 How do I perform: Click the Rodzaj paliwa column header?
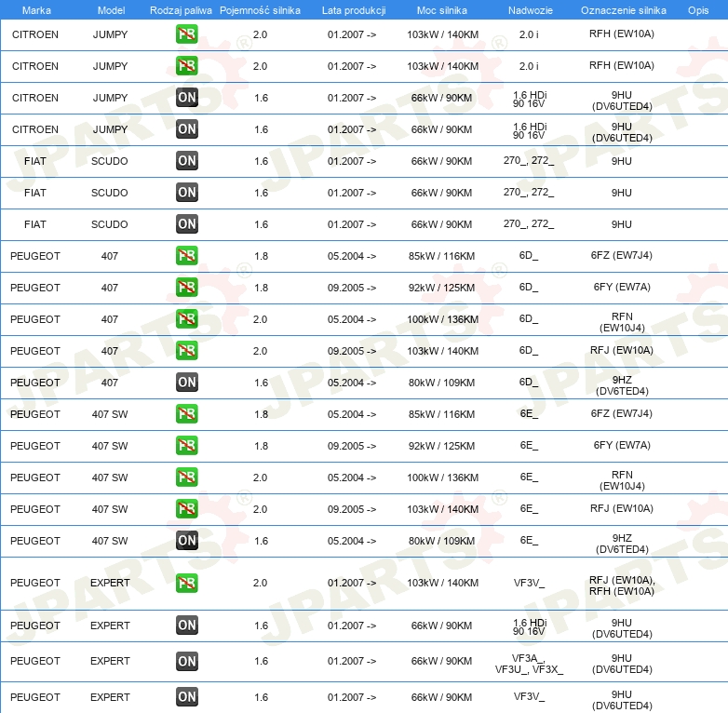[181, 10]
